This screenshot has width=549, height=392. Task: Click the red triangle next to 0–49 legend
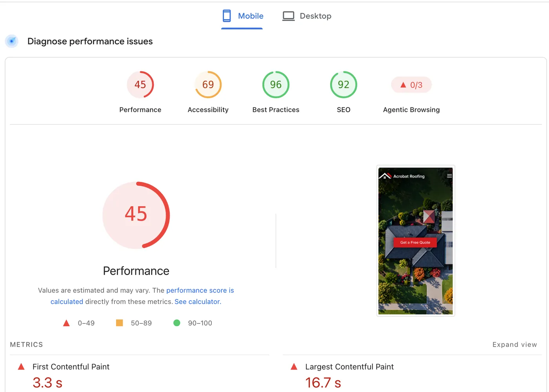click(x=66, y=323)
